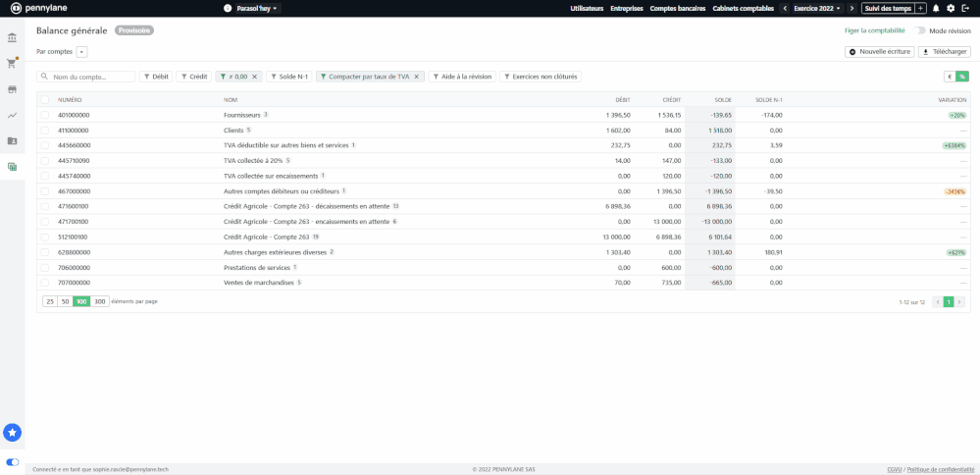980x475 pixels.
Task: Click the blue star button in sidebar
Action: 13,432
